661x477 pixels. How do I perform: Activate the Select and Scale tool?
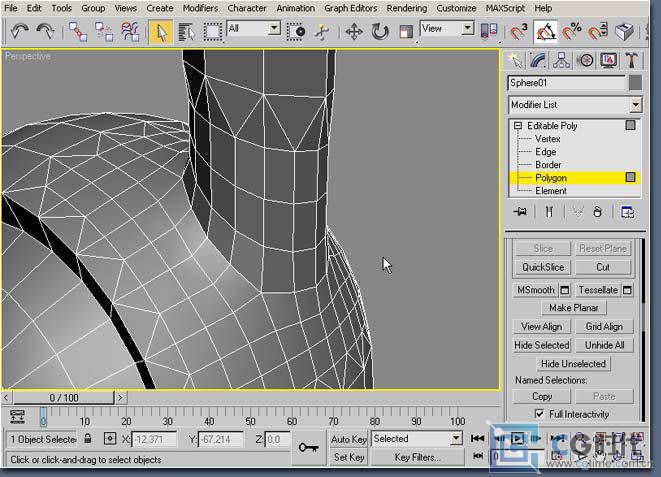(406, 32)
